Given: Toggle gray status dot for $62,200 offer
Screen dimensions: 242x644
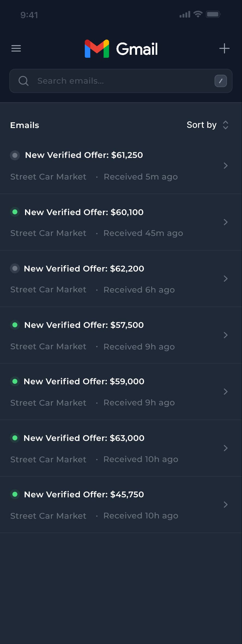Looking at the screenshot, I should [x=15, y=268].
